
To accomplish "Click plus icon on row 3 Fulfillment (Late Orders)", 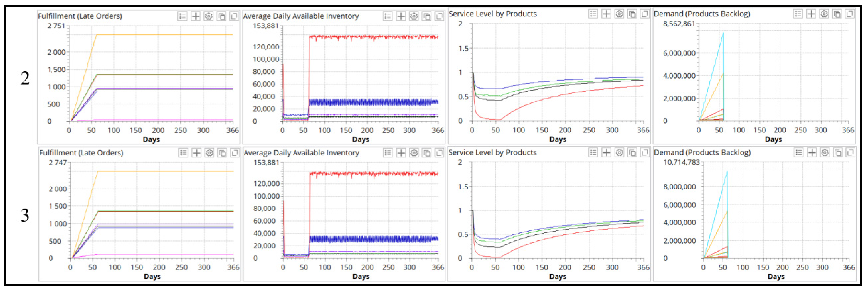I will pos(196,153).
